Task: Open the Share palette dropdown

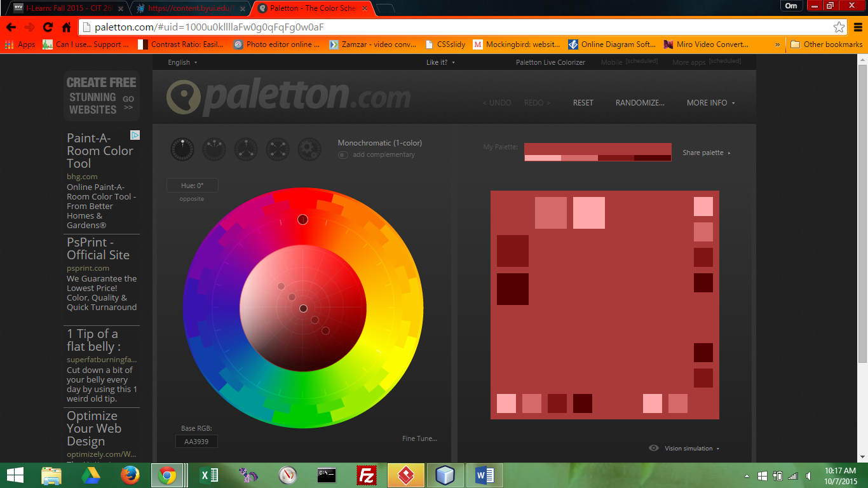Action: (x=707, y=153)
